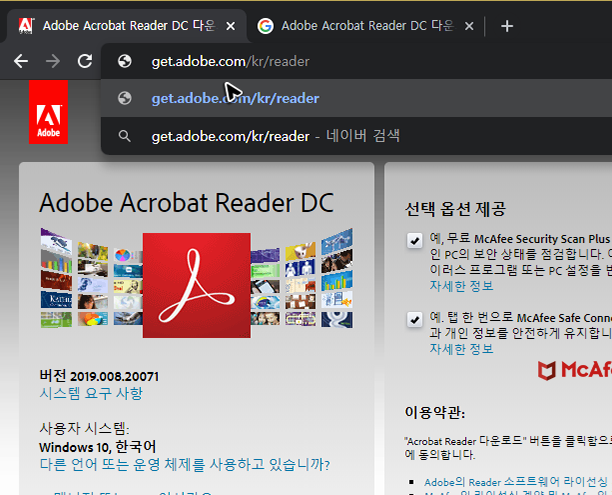The image size is (612, 495).
Task: Click the 이용약관: heading
Action: pos(435,412)
